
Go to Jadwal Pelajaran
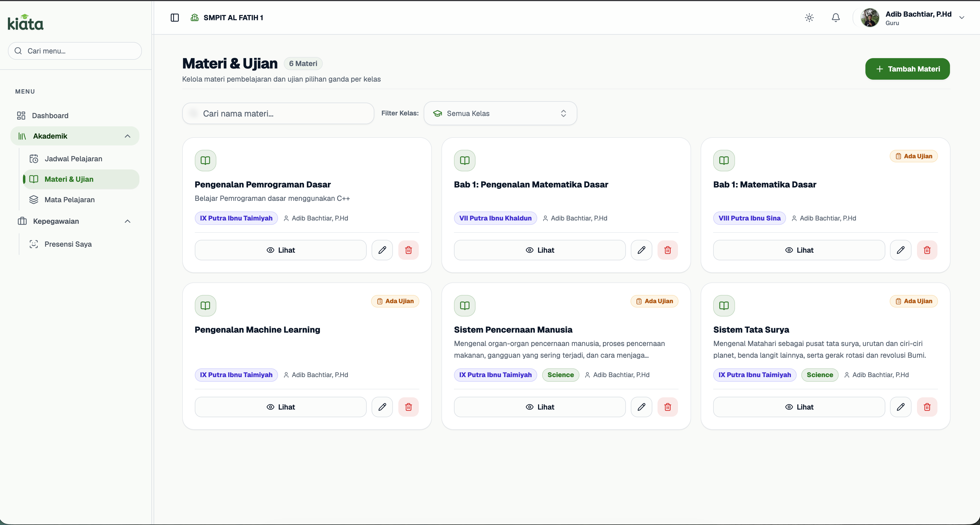click(x=81, y=159)
